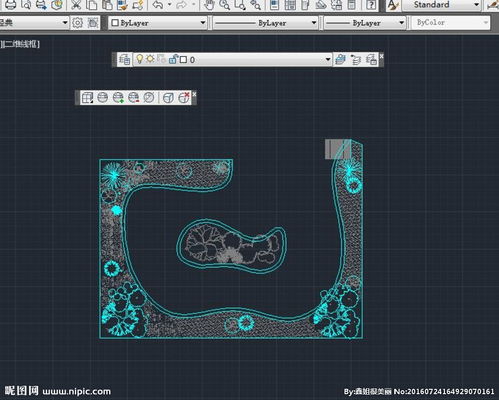This screenshot has height=400, width=499.
Task: Close the floating layers toolbar
Action: click(381, 56)
